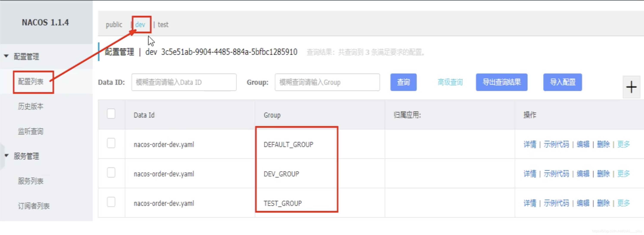Open 更多 for the DEFAULT_GROUP row
This screenshot has width=644, height=235.
tap(624, 144)
